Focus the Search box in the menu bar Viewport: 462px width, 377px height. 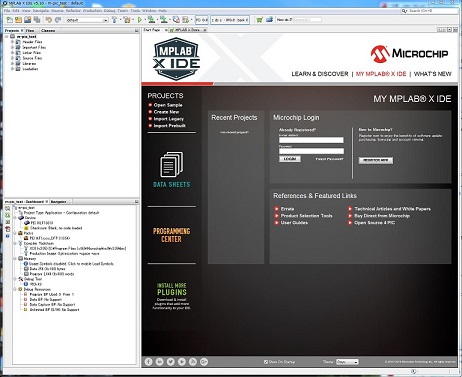(x=429, y=11)
